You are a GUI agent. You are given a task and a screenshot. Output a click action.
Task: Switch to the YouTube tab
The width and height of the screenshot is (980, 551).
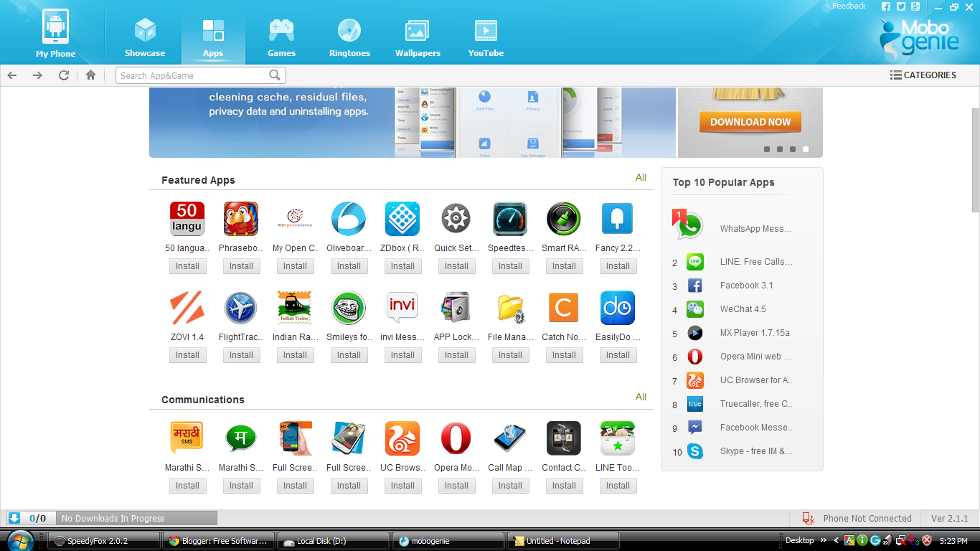click(x=486, y=38)
